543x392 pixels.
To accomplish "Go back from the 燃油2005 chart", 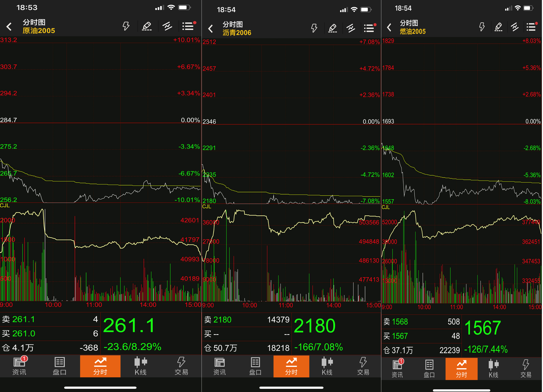I will [x=389, y=27].
